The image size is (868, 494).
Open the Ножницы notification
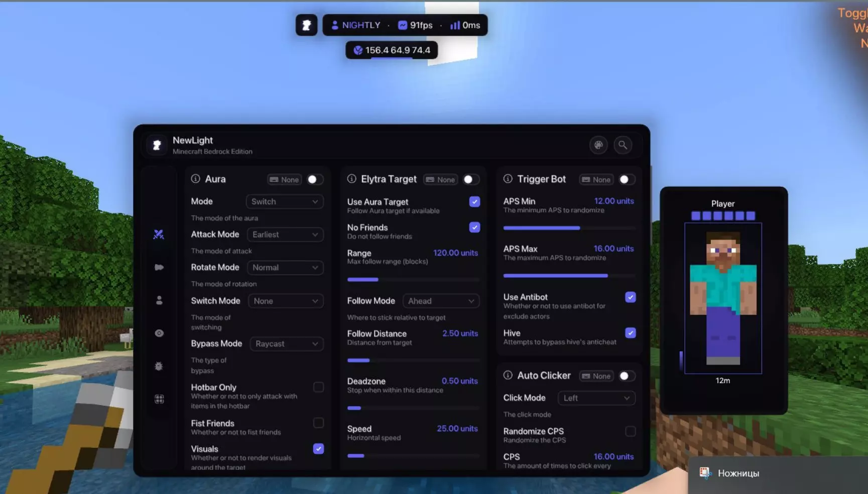pyautogui.click(x=778, y=475)
